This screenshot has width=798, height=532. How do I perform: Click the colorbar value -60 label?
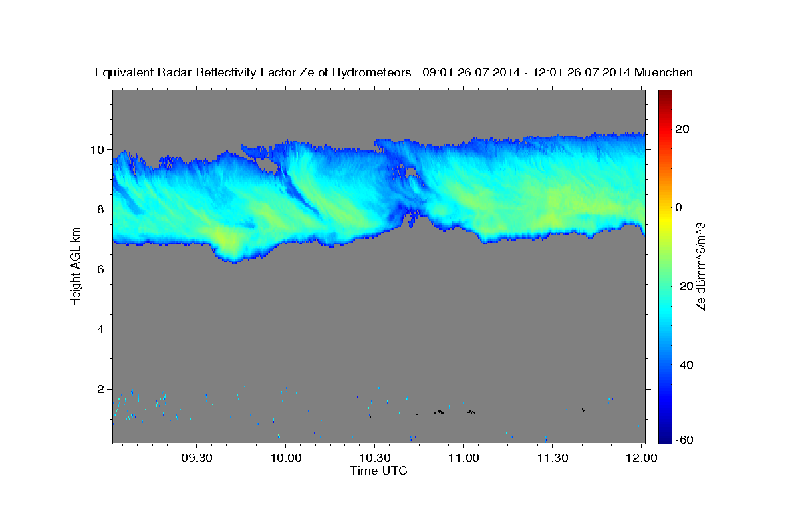click(x=684, y=440)
